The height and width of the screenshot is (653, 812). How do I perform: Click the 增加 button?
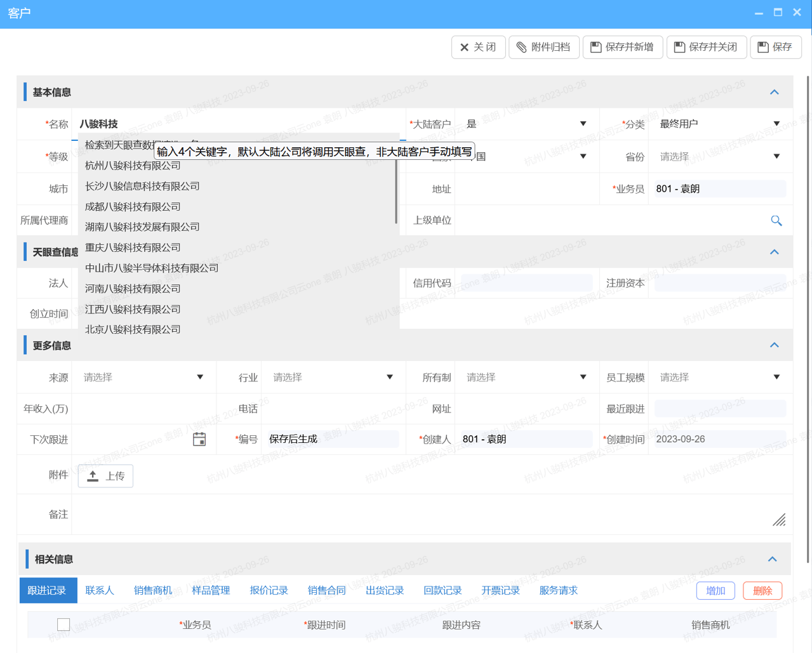point(715,590)
